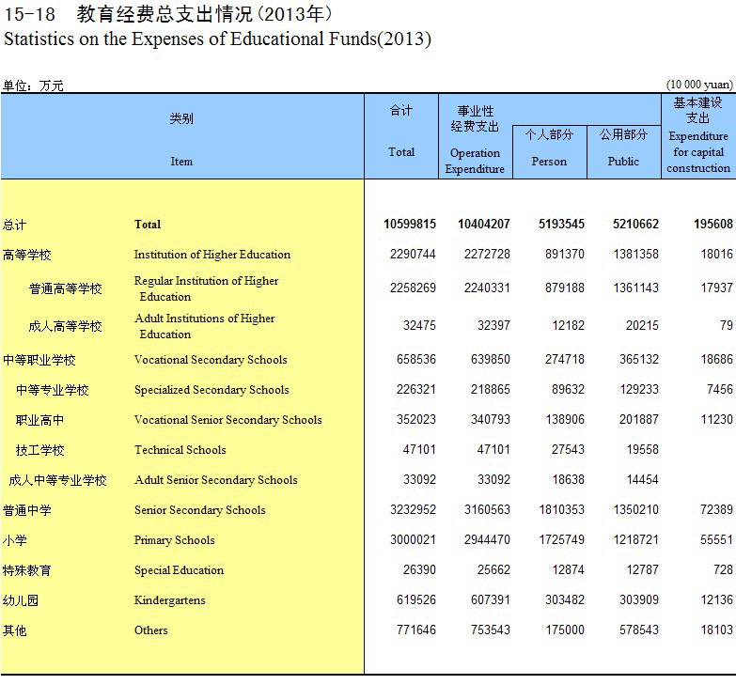The image size is (736, 700).
Task: Click the title 'Statistics on the Expenses of Educational Funds(2013)'
Action: [217, 39]
